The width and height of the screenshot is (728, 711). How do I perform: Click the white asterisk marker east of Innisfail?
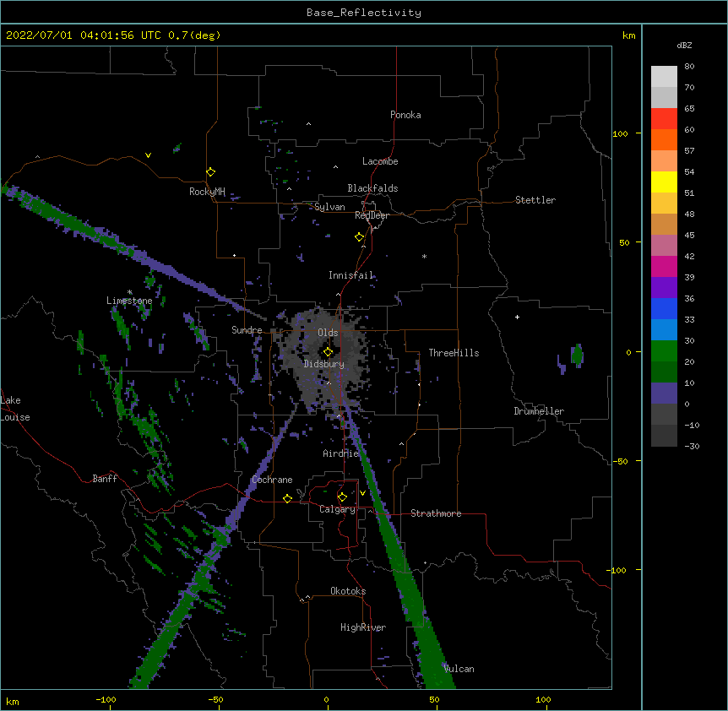424,256
